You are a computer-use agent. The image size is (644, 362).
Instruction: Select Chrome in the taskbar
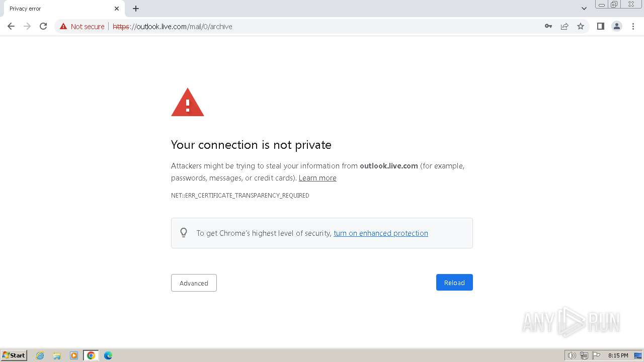point(91,355)
